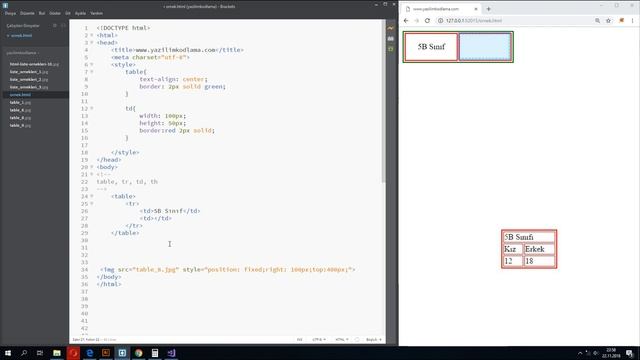Select ornek.html in working files list

[21, 36]
